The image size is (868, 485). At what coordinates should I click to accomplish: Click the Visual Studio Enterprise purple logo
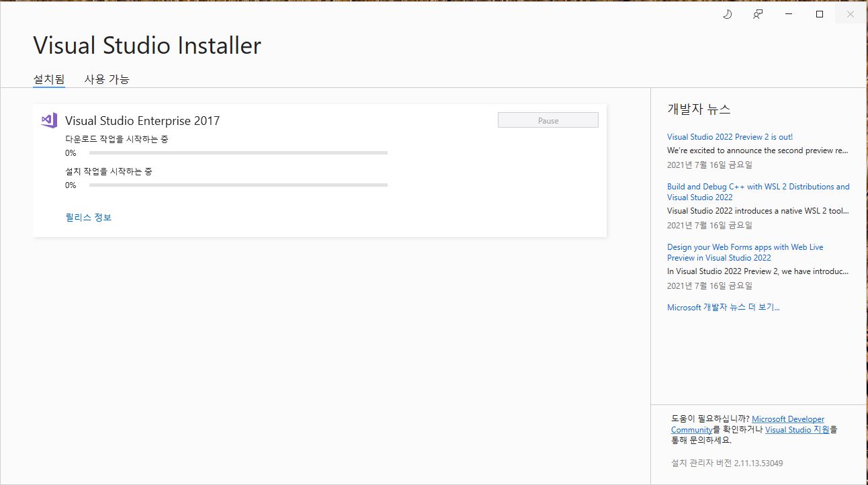point(49,120)
